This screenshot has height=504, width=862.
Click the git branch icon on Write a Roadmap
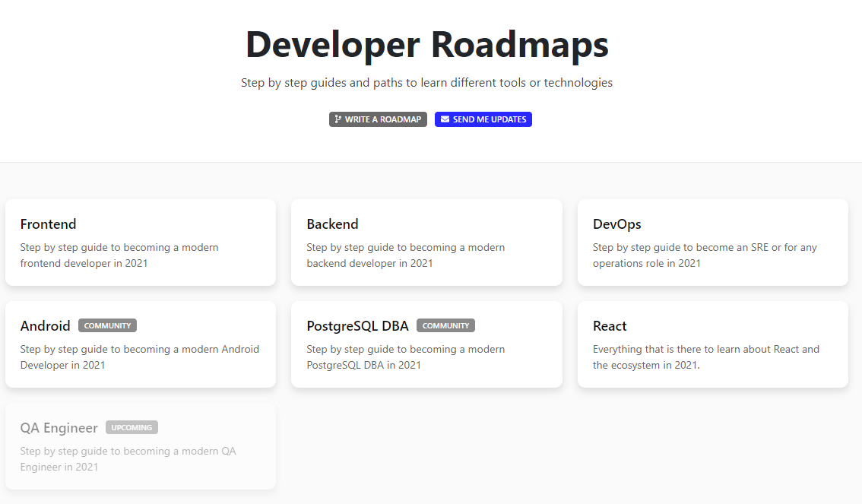pos(338,119)
